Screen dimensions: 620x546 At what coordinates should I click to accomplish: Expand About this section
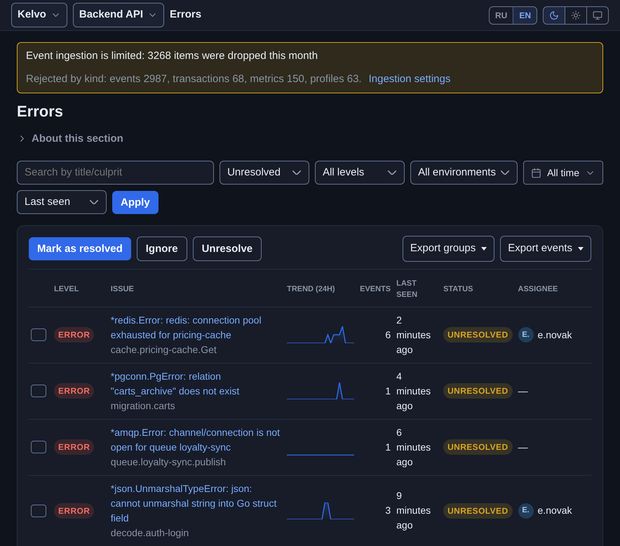[x=72, y=138]
